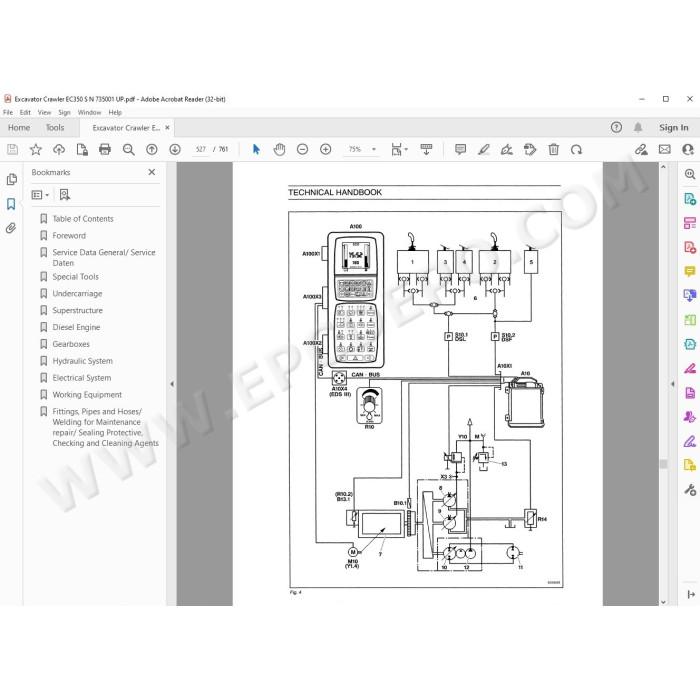Open the Edit menu
Screen dimensions: 700x700
(25, 112)
